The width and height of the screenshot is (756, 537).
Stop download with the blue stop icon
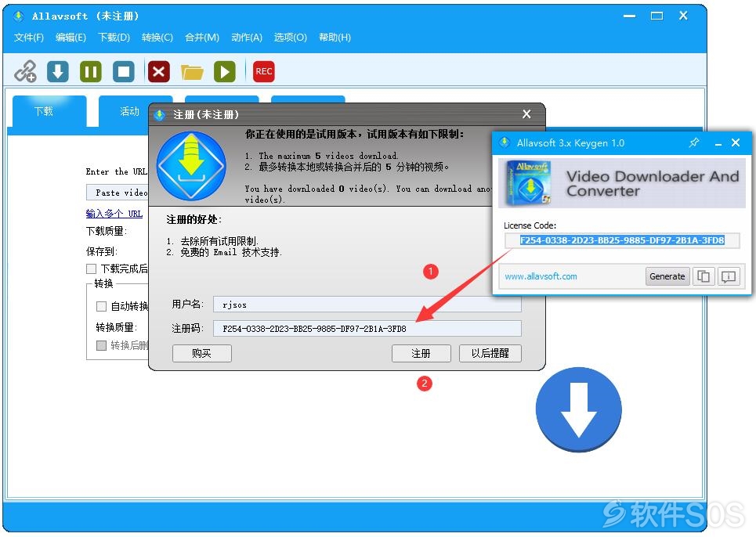coord(124,72)
